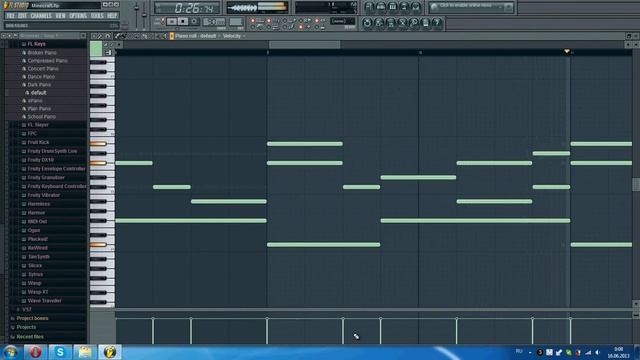This screenshot has width=640, height=360.
Task: Click the enable online news panel
Action: click(x=471, y=7)
